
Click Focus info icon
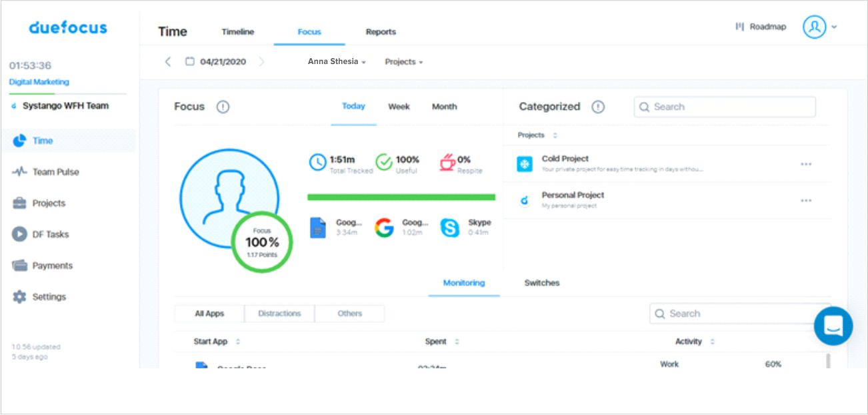223,107
